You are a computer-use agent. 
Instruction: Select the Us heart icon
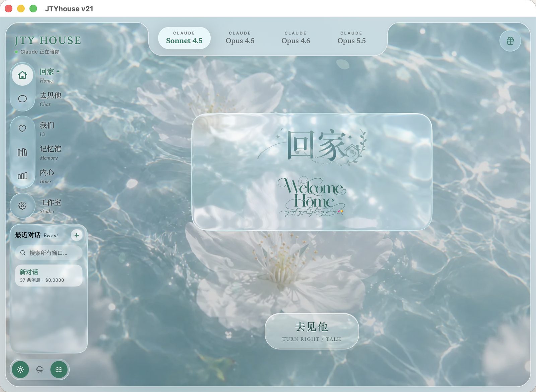click(x=22, y=129)
